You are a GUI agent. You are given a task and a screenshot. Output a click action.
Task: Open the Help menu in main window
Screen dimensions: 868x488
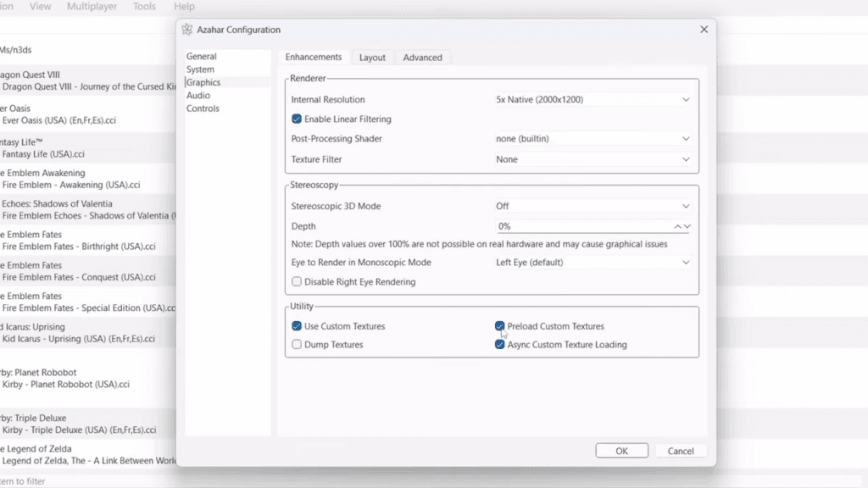[184, 7]
